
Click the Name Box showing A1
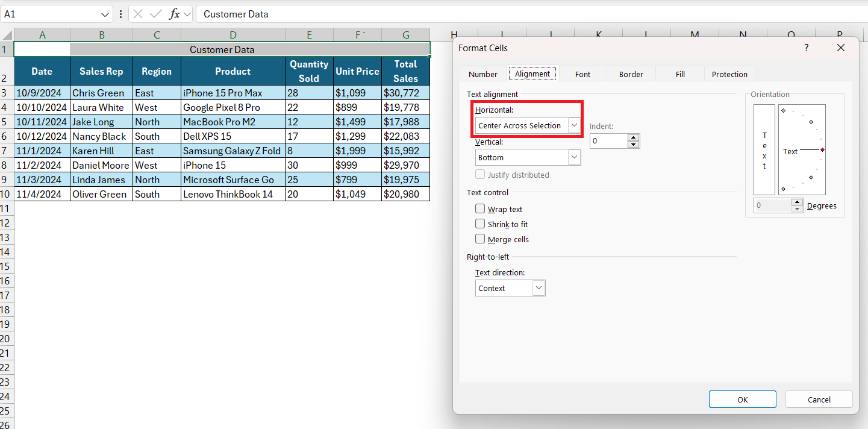51,14
